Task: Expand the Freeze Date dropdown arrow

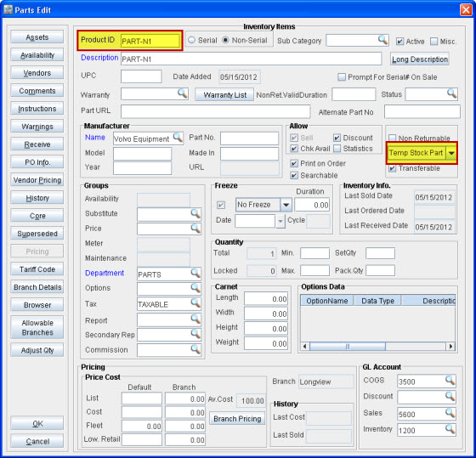Action: click(280, 221)
